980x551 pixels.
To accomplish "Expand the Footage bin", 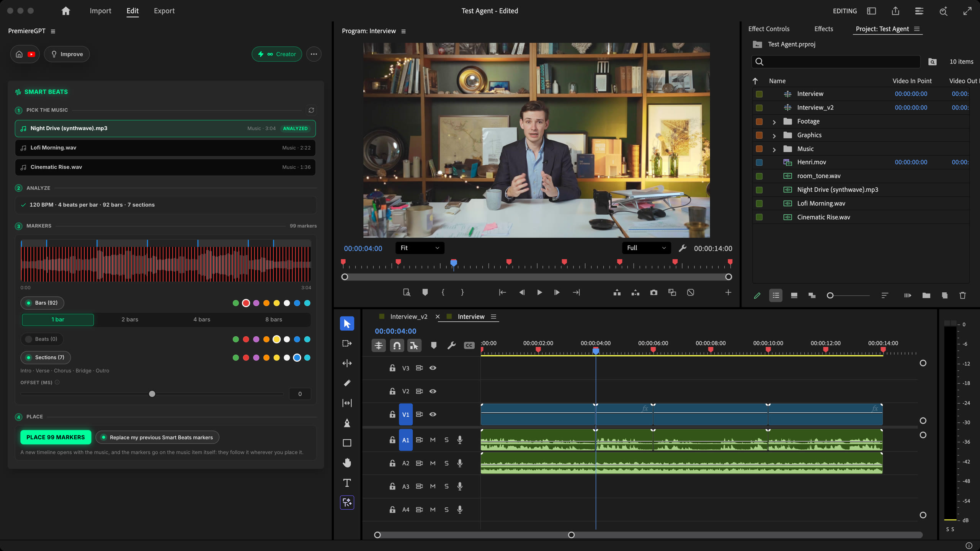I will point(774,122).
